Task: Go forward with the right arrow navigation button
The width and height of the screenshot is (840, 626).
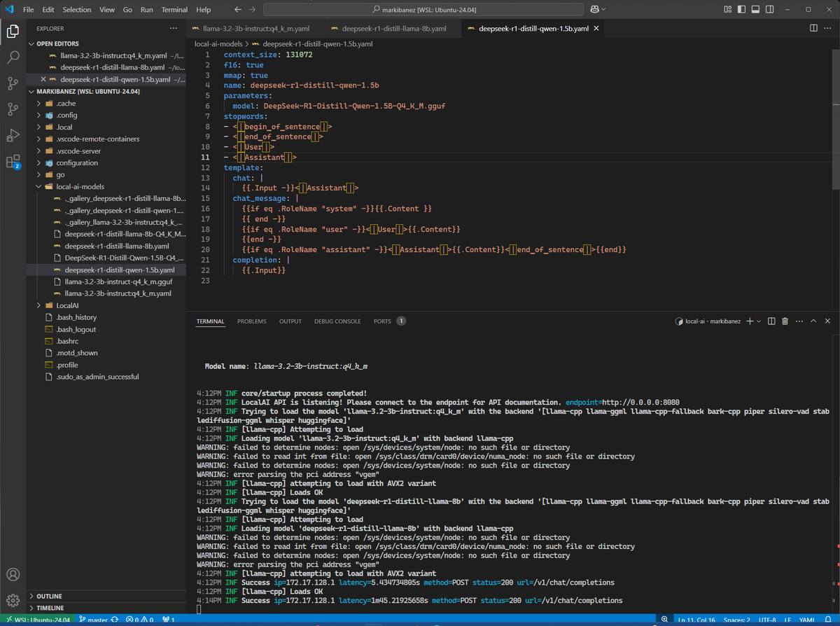Action: (x=253, y=9)
